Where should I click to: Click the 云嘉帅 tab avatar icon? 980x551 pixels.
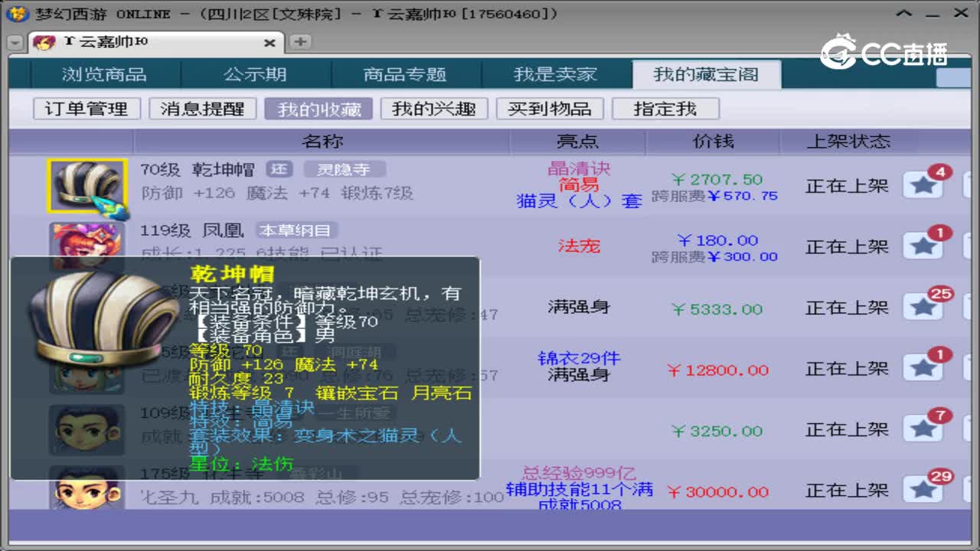(45, 42)
